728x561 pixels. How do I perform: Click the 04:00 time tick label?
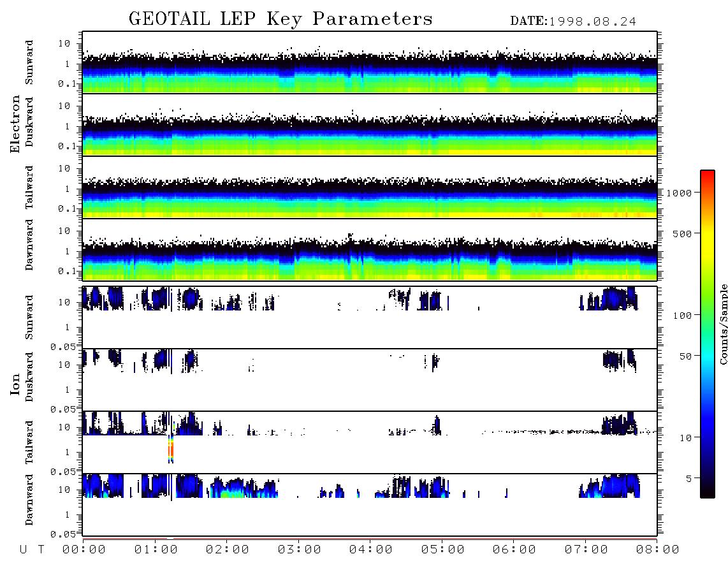(x=371, y=550)
